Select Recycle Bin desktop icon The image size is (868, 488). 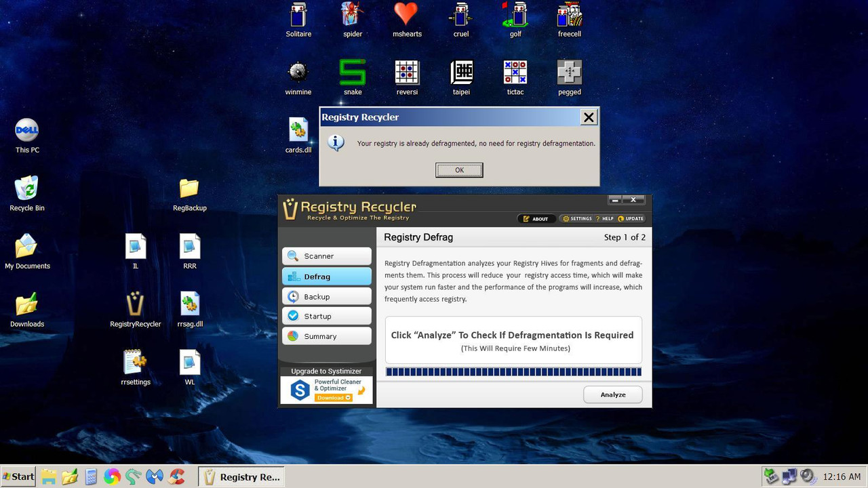27,194
